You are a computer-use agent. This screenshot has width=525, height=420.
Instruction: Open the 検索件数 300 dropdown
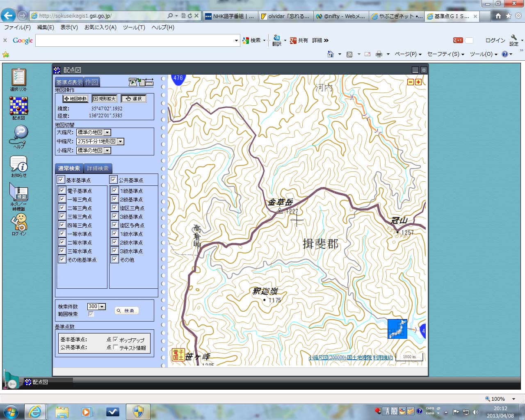pos(102,306)
